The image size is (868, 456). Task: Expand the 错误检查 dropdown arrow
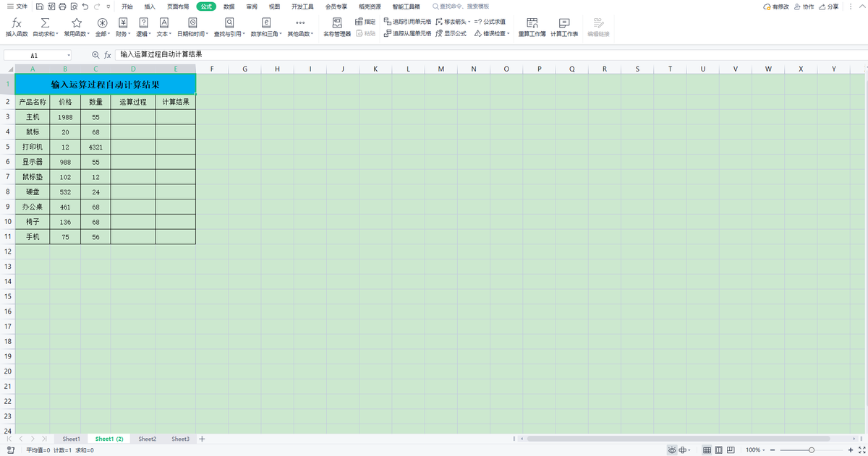509,33
